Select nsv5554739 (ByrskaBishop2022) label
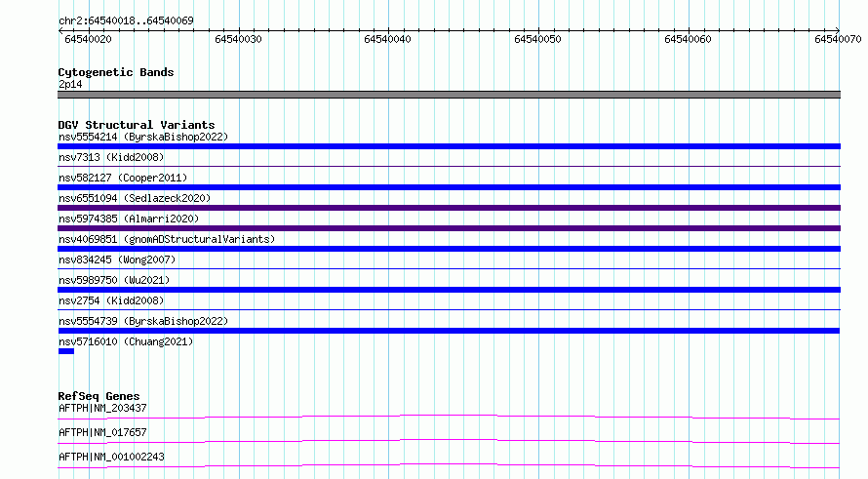The image size is (868, 479). [x=143, y=321]
